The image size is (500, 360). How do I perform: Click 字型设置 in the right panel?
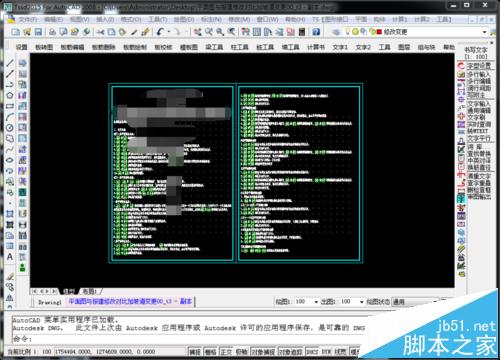(x=479, y=66)
